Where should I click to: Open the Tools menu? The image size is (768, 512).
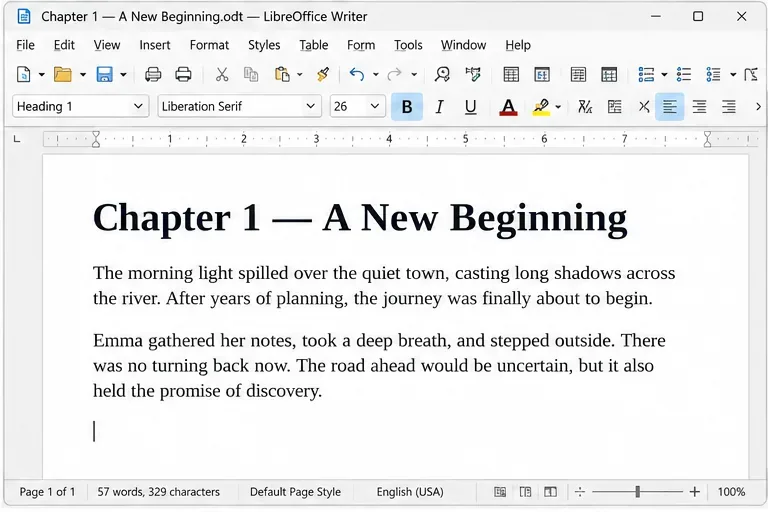[x=408, y=45]
